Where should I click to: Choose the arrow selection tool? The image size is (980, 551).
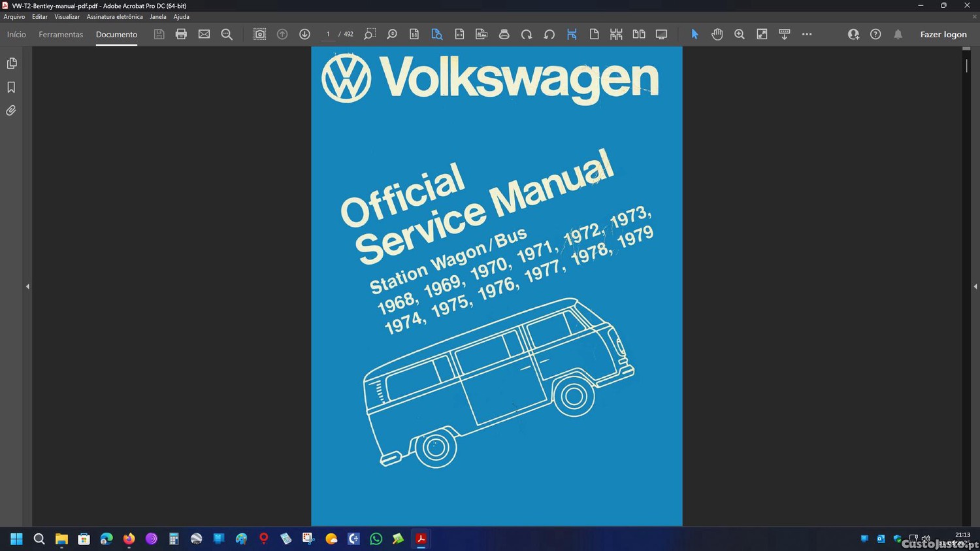coord(694,34)
